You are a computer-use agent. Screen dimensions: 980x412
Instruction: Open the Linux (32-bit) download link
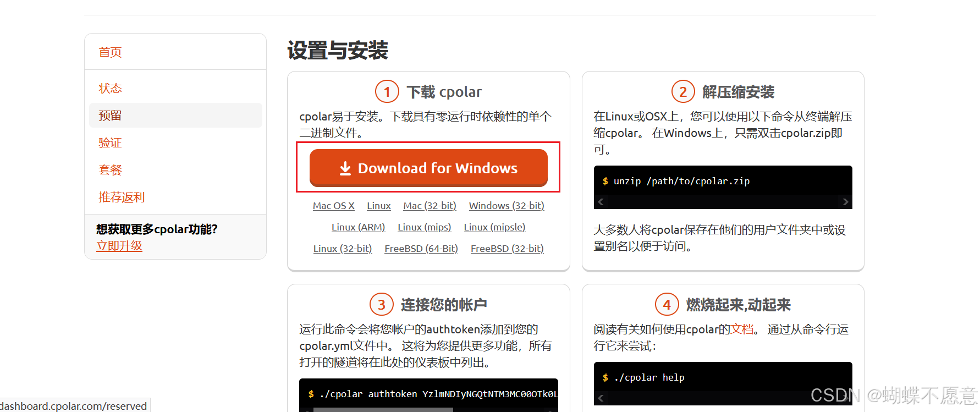coord(343,249)
